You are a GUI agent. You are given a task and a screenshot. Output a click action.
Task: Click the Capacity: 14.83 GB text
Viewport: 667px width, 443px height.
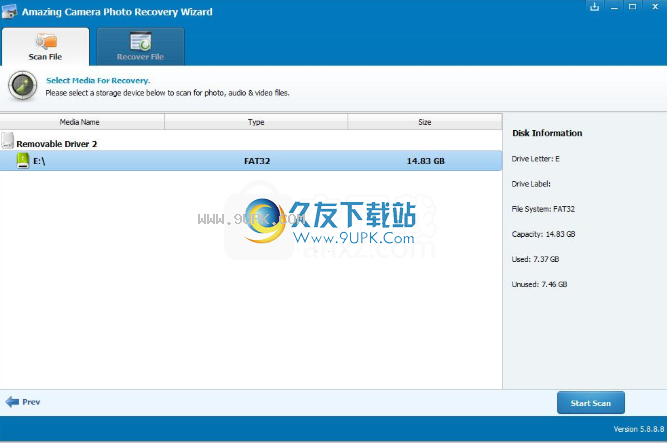544,234
